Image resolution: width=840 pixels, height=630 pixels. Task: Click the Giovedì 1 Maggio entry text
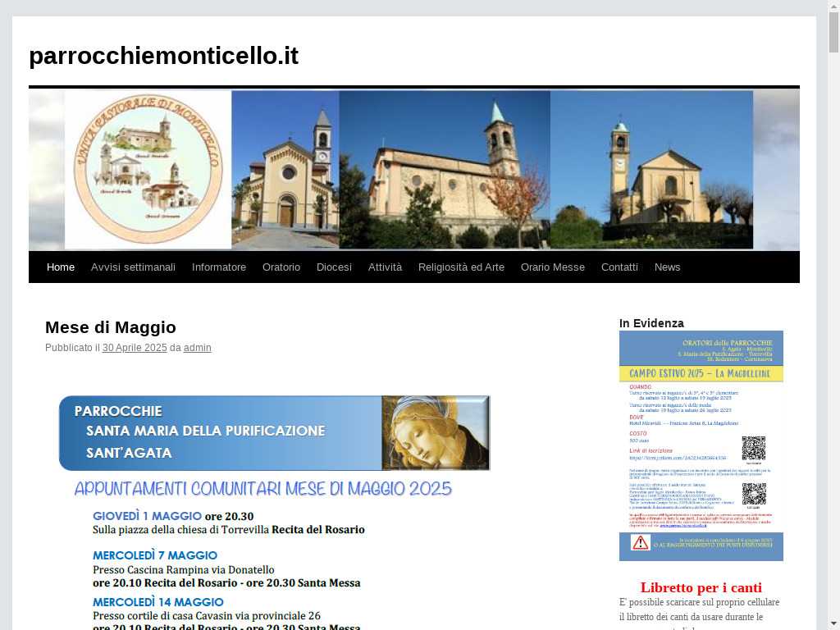coord(229,523)
